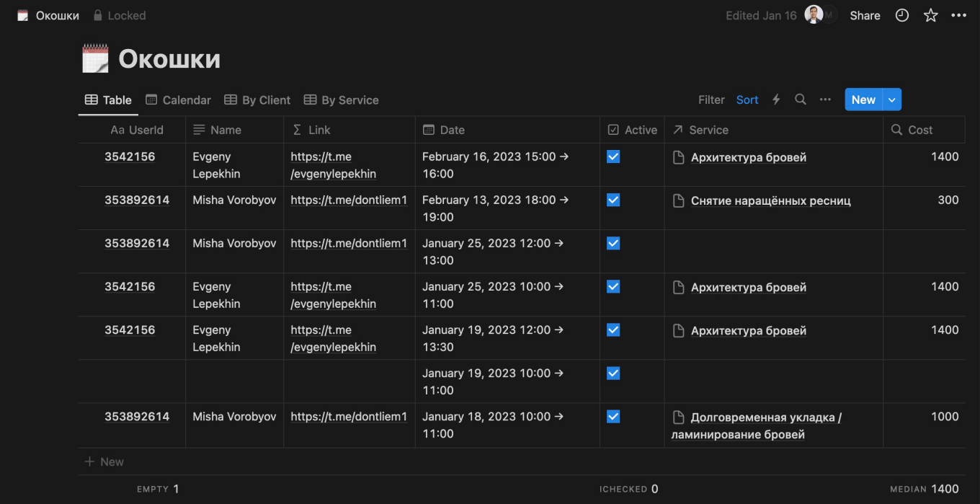Toggle Active checkbox for January 18 row
The width and height of the screenshot is (980, 504).
tap(613, 416)
